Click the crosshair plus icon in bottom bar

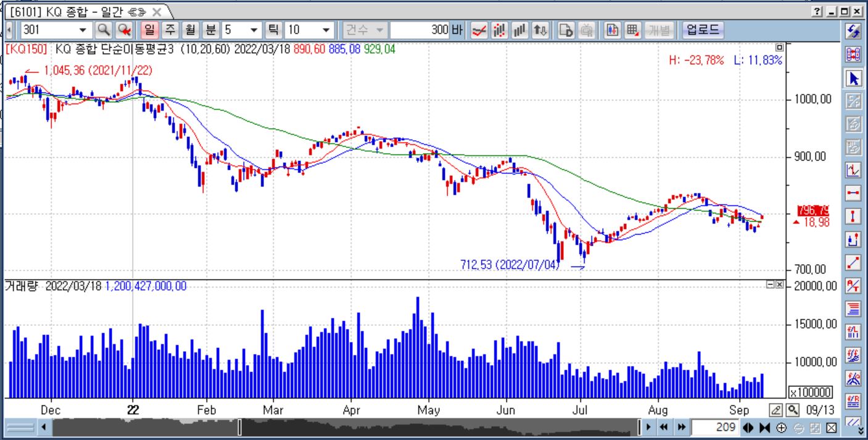click(781, 428)
